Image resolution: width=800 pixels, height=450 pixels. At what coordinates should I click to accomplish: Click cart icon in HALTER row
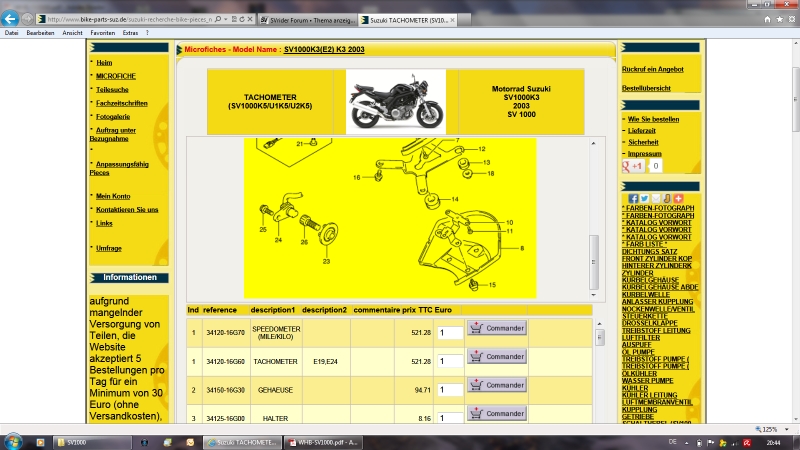tap(476, 413)
